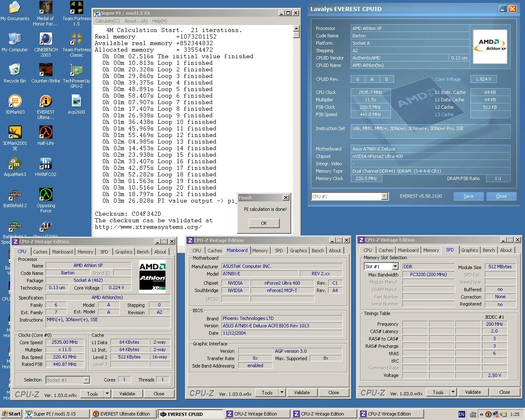Select the Module Size 512 MBytes value
This screenshot has height=420, width=525.
(x=500, y=267)
